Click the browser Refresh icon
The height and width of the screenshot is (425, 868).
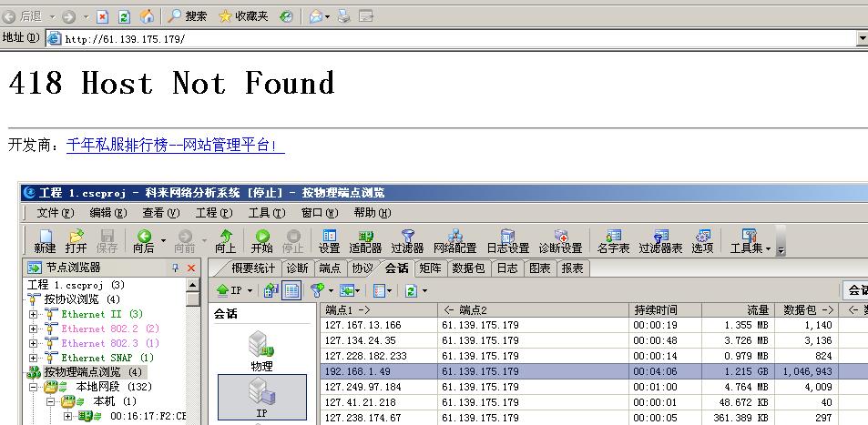pos(124,16)
